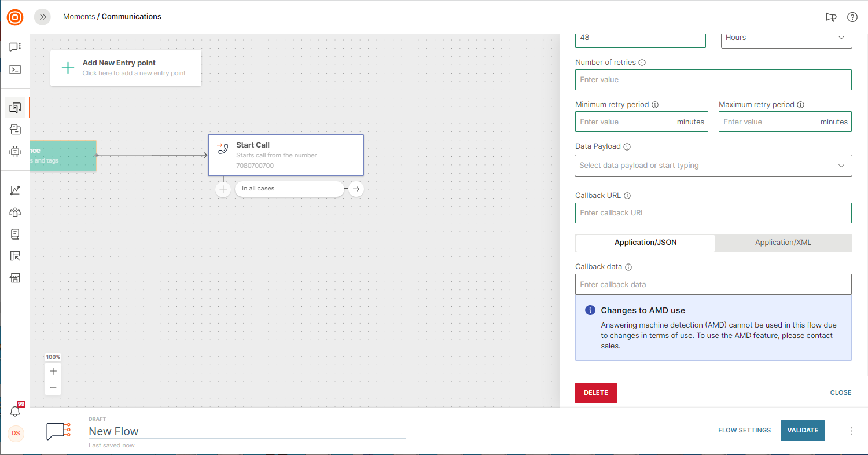Image resolution: width=868 pixels, height=455 pixels.
Task: Click the zoom in plus button
Action: [x=53, y=371]
